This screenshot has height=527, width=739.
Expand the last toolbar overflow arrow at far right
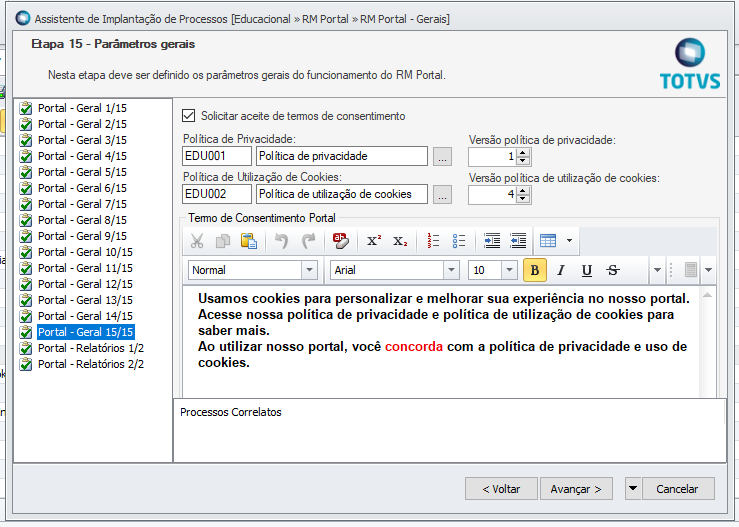tap(708, 270)
